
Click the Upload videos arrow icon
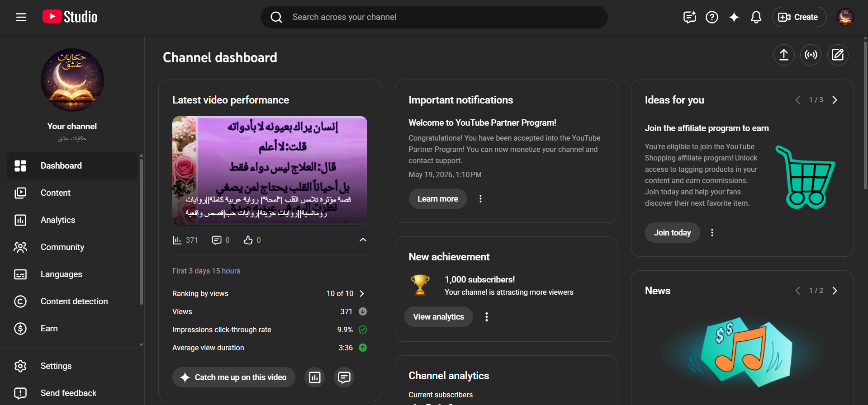point(784,55)
